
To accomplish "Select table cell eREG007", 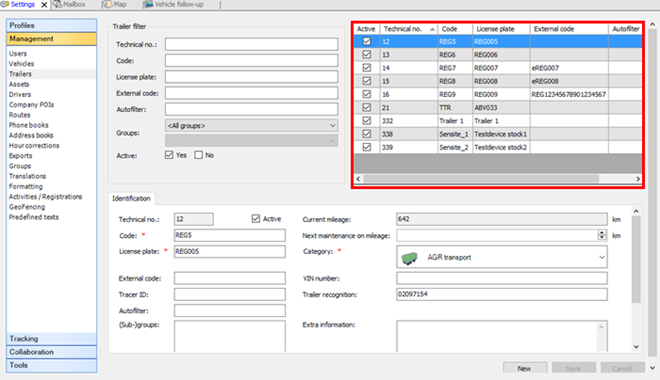I will [x=569, y=68].
